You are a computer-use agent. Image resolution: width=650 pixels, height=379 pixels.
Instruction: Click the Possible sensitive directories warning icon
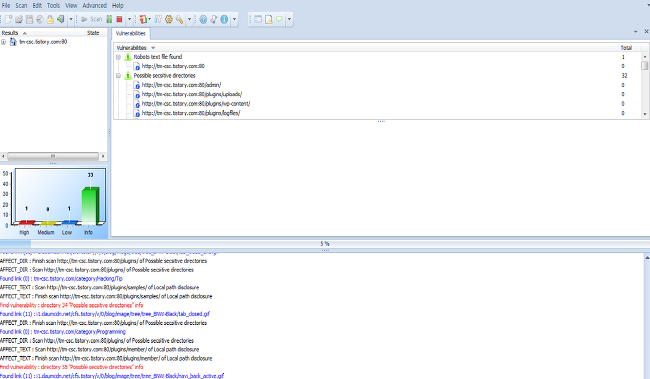[128, 75]
